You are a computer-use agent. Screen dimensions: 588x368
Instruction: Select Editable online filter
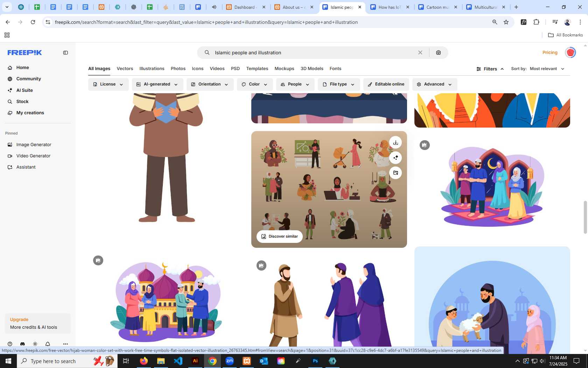tap(386, 84)
